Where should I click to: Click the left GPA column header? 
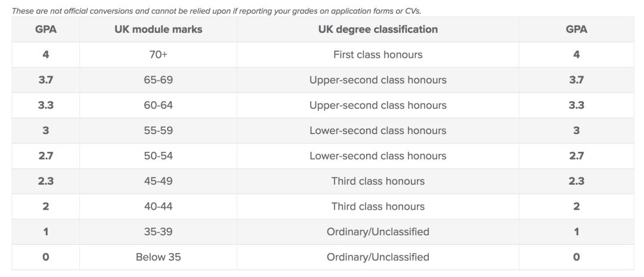pyautogui.click(x=45, y=29)
